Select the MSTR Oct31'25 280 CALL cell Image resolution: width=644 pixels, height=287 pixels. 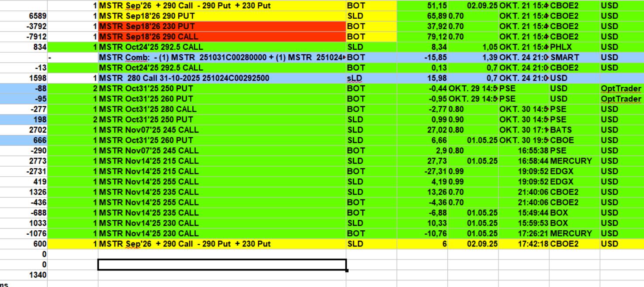click(222, 109)
